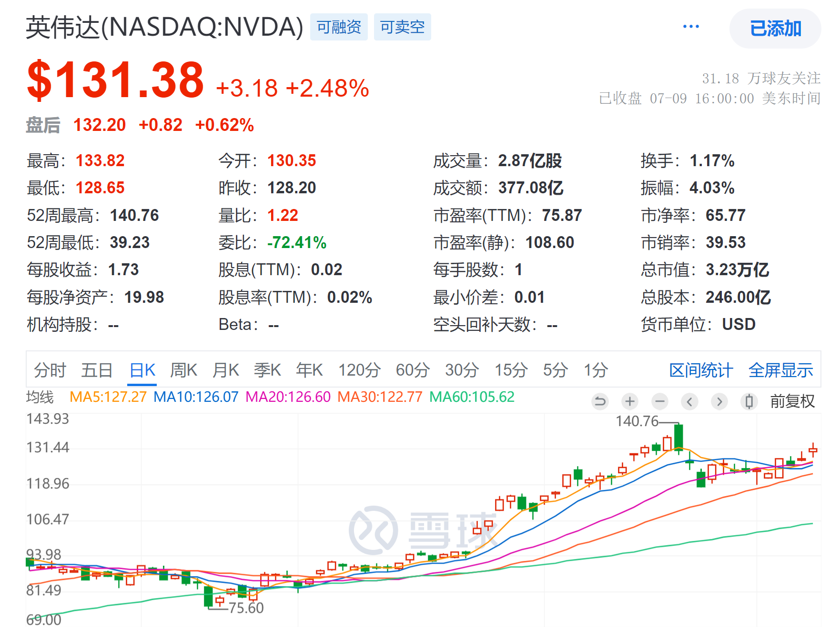Screen dimensions: 840x627
Task: Toggle the 可融资 marginable tag
Action: (339, 27)
